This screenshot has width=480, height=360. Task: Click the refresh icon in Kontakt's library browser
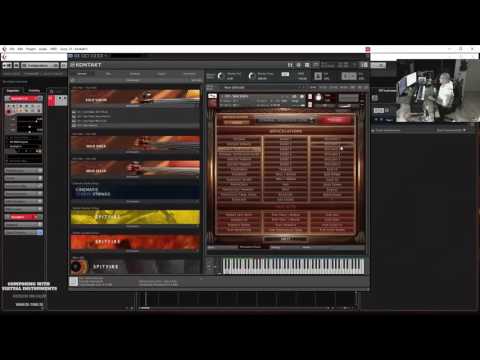tap(73, 80)
